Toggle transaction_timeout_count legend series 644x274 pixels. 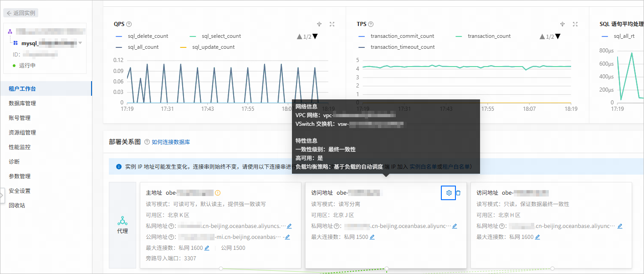[397, 47]
